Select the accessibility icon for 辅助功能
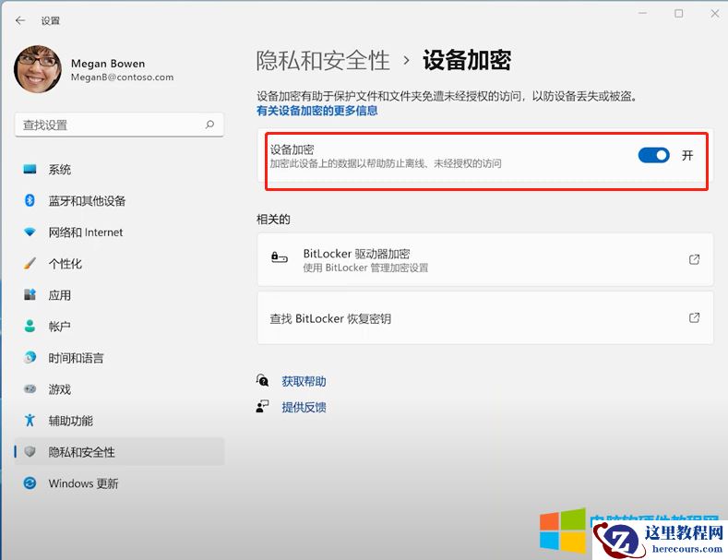This screenshot has height=560, width=728. [30, 421]
